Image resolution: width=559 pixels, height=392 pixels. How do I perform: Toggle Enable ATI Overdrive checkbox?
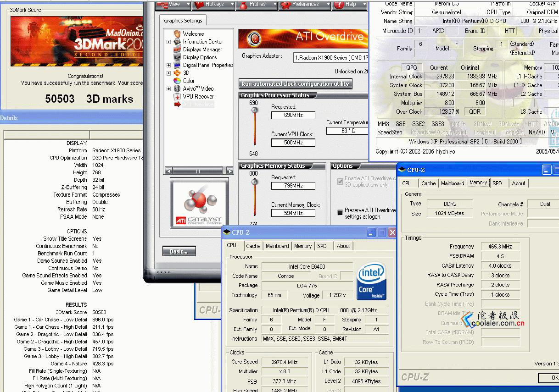[340, 182]
